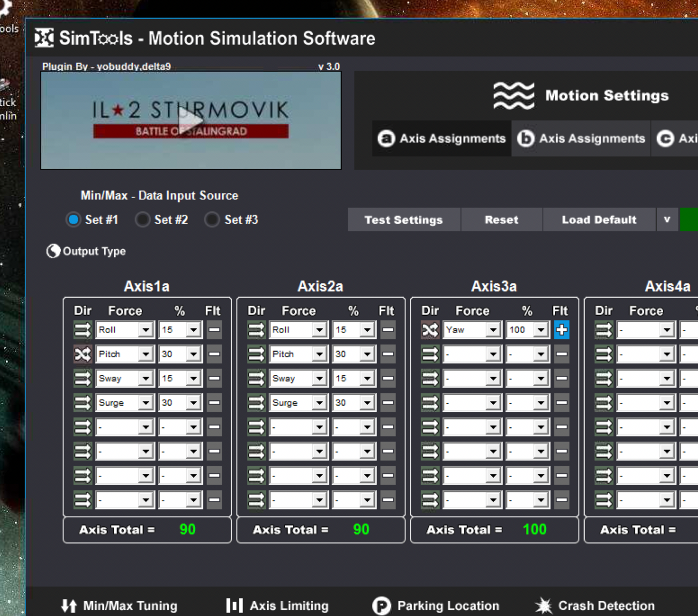
Task: Open the blue plus filter for Axis3a Yaw
Action: tap(561, 330)
